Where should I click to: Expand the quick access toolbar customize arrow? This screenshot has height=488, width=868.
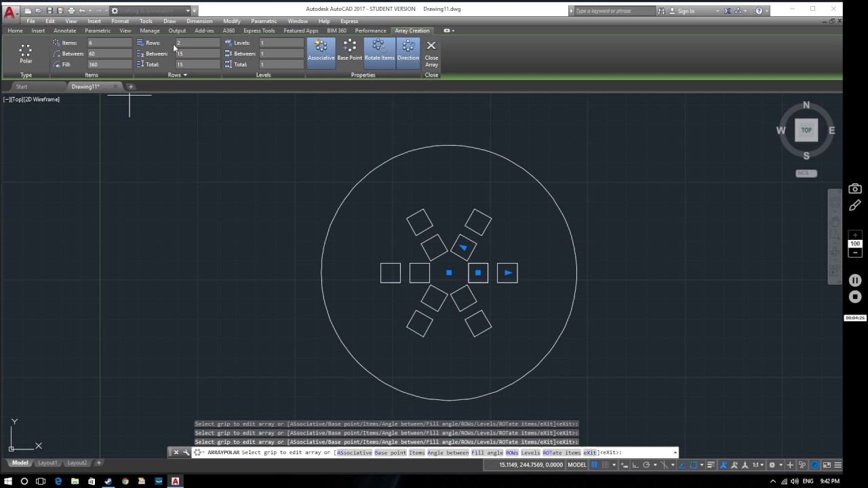(x=195, y=11)
